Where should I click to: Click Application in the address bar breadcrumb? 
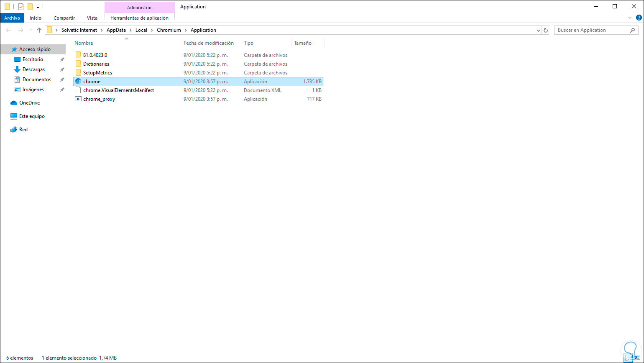pos(203,30)
